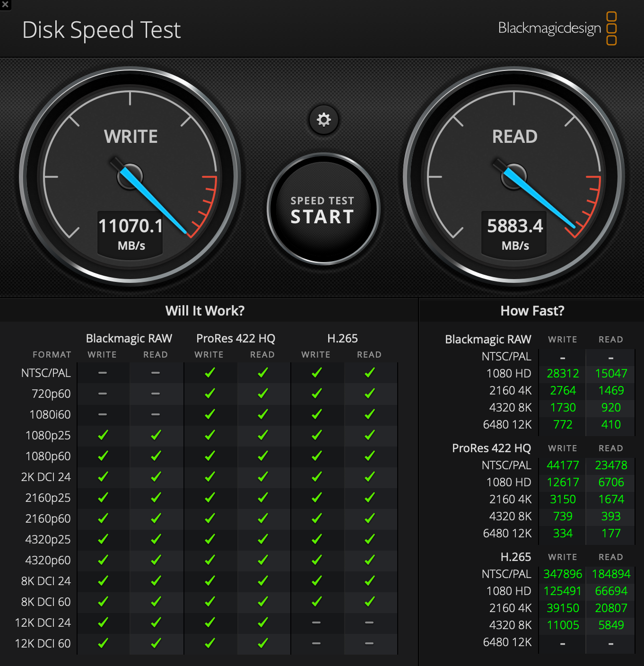Click the Will It Work? heading
This screenshot has width=644, height=666.
(x=205, y=311)
